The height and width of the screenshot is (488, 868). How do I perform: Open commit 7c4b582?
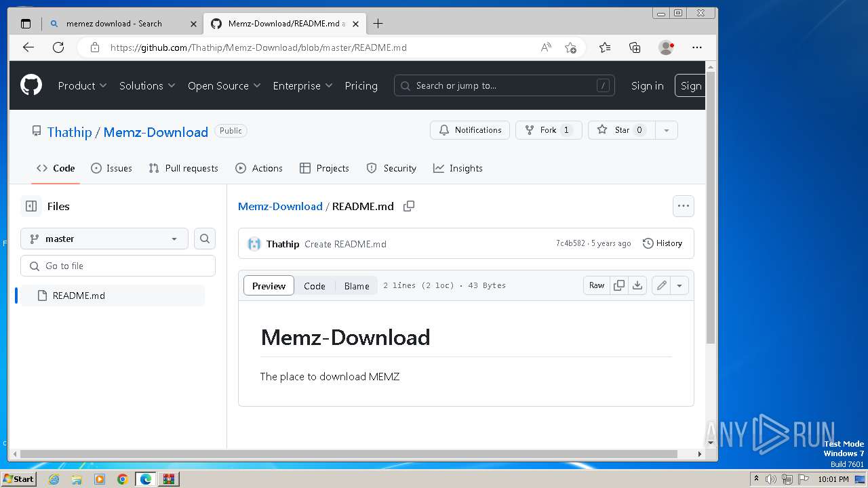pos(570,243)
